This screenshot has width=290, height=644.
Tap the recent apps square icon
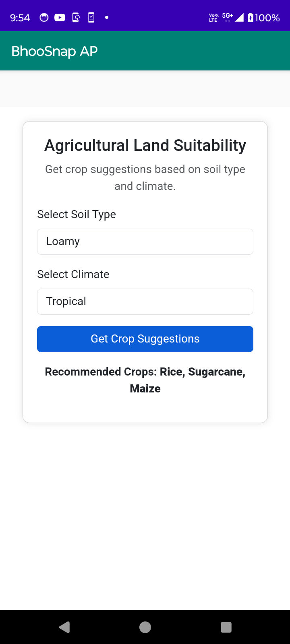[x=226, y=627]
